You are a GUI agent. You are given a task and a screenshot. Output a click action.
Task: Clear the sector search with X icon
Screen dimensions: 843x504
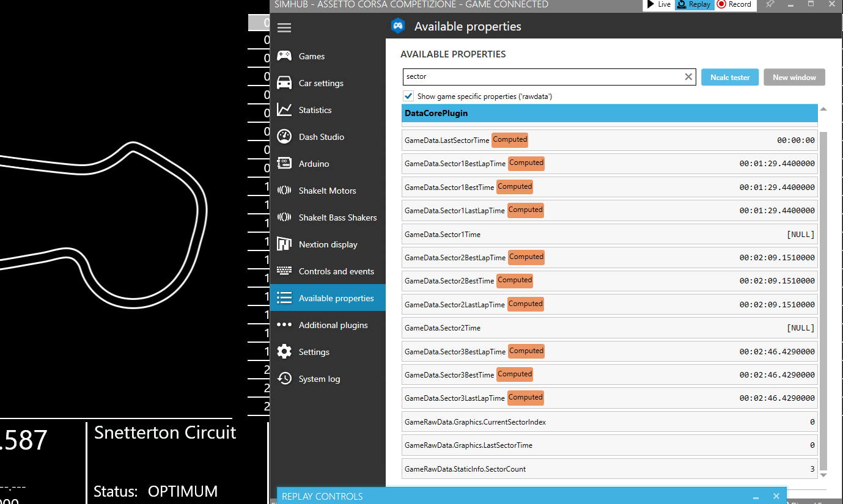[688, 77]
